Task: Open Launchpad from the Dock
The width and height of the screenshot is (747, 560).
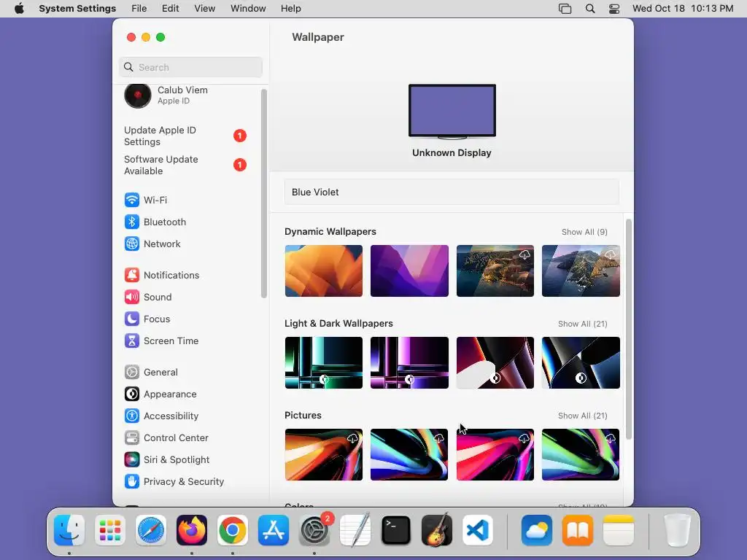Action: point(110,530)
